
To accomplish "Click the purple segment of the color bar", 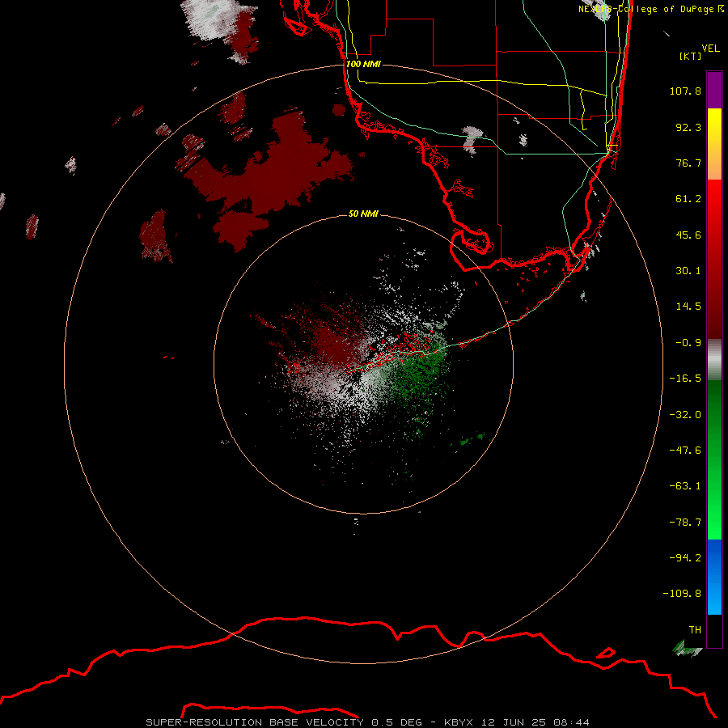I will click(x=714, y=91).
